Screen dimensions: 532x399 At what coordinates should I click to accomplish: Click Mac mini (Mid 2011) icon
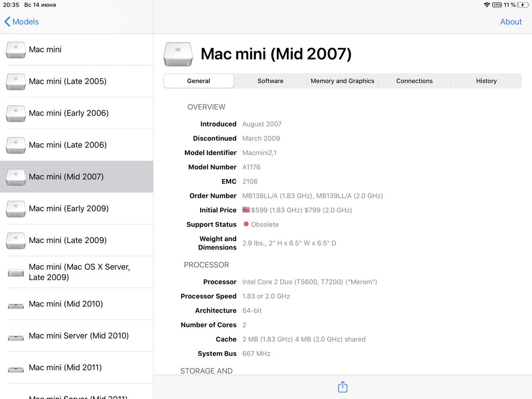(x=16, y=369)
